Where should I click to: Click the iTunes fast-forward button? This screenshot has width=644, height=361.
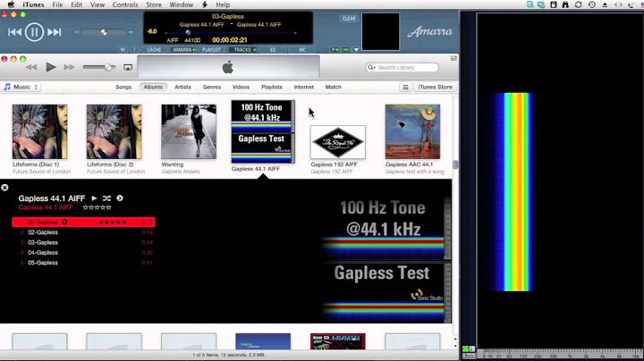coord(69,67)
